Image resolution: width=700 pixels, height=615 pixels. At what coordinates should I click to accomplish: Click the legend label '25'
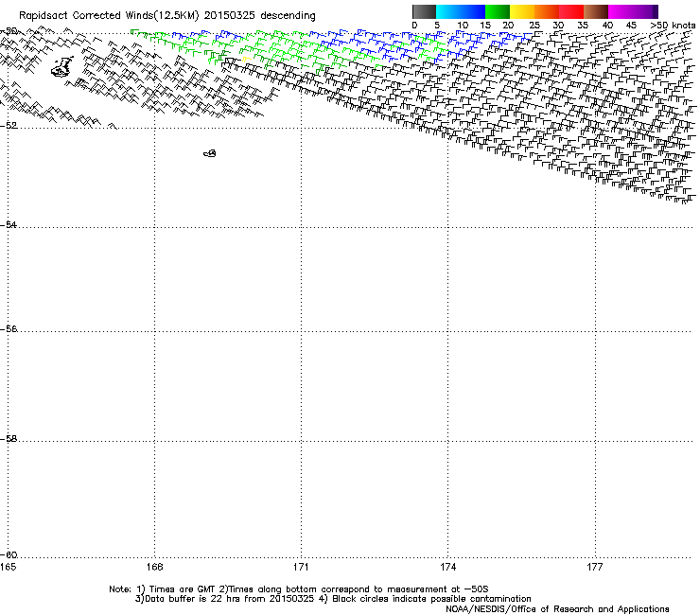pos(534,26)
